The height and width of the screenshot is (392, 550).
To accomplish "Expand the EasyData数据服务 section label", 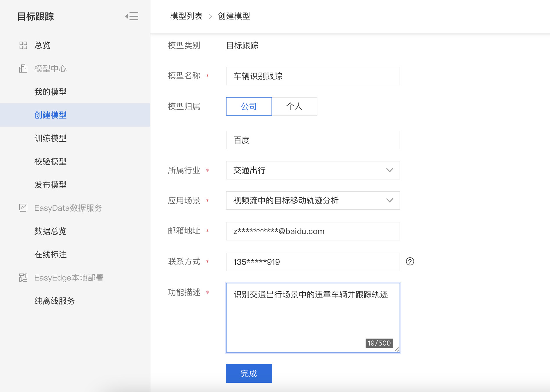I will click(x=68, y=208).
